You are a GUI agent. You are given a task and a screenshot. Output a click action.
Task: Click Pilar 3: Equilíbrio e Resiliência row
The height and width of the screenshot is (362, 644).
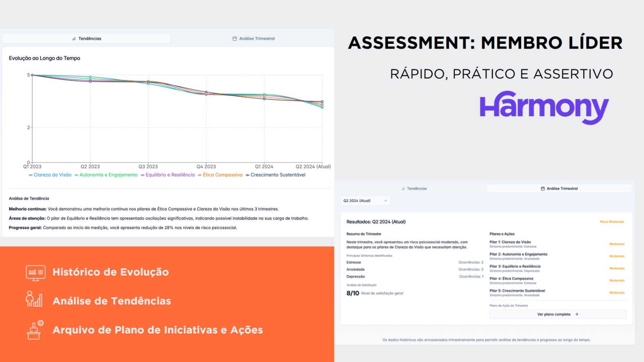click(x=557, y=268)
